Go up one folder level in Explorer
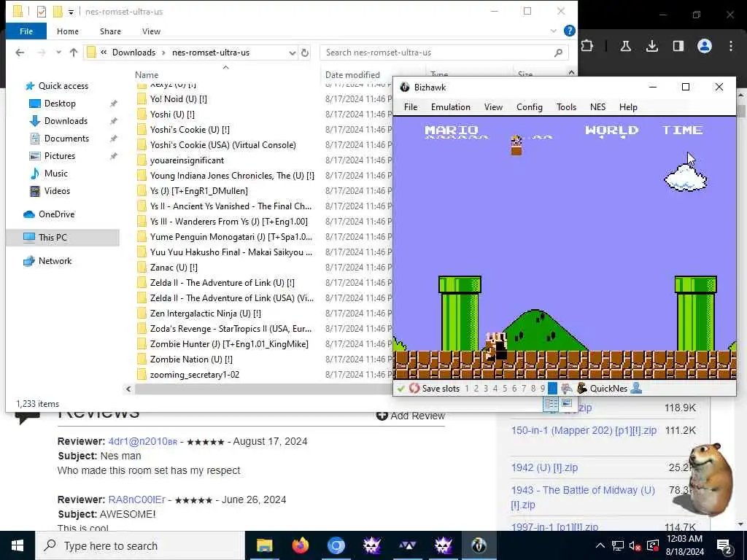The image size is (747, 560). pyautogui.click(x=74, y=52)
